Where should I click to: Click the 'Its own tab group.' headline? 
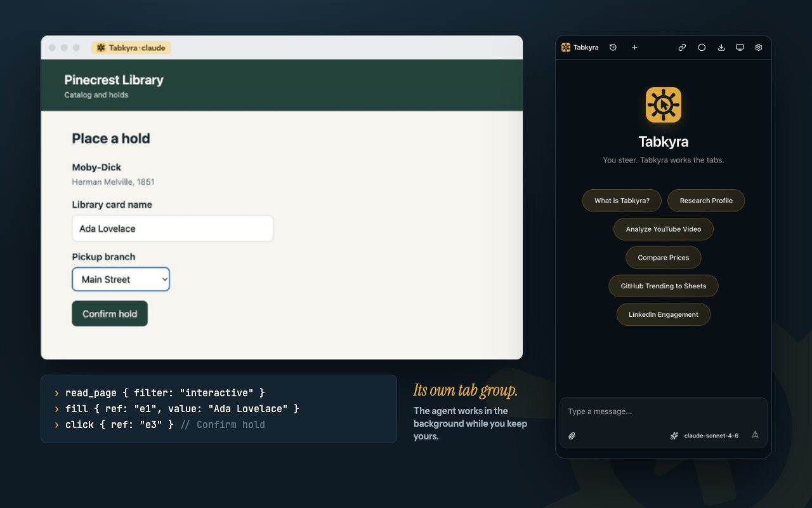466,390
